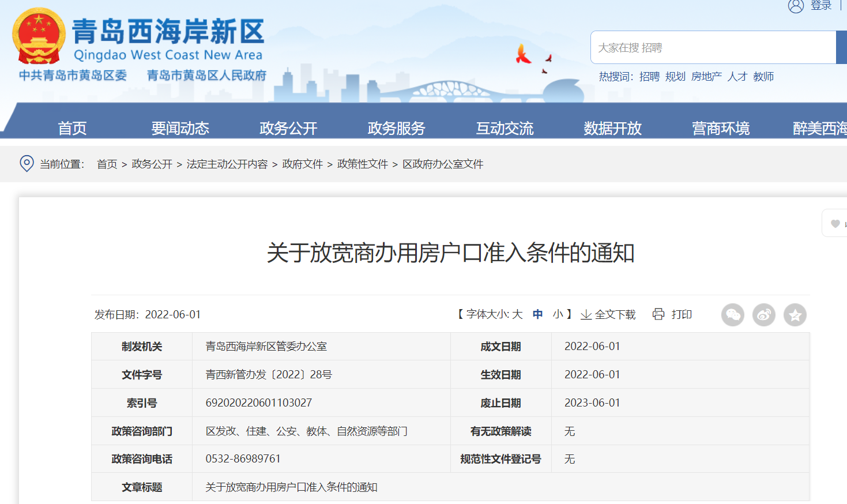Viewport: 847px width, 504px height.
Task: Open the 政务公开 navigation menu
Action: (288, 128)
